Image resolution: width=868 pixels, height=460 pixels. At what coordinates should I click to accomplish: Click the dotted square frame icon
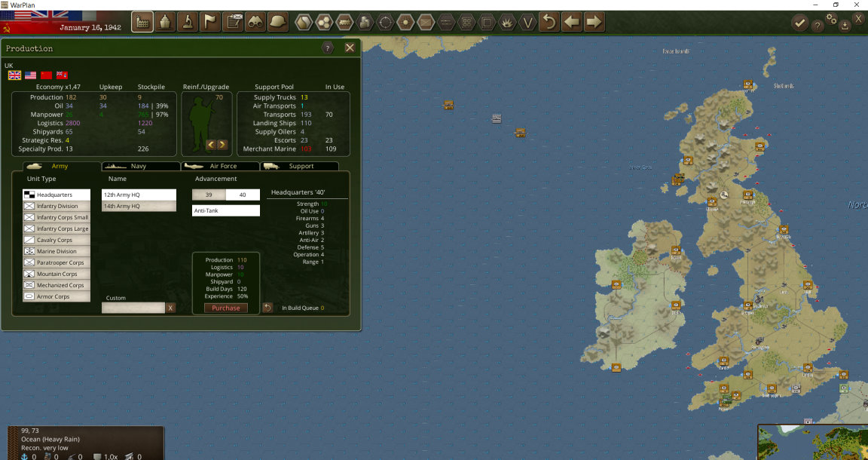487,23
